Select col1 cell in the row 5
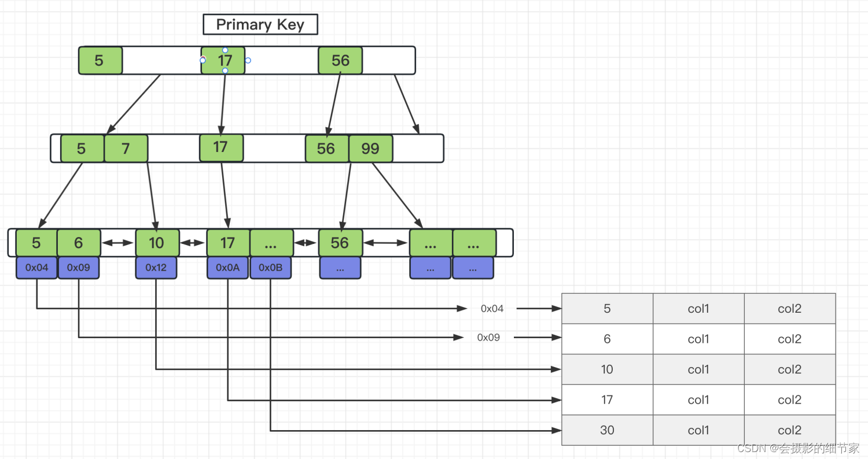This screenshot has width=868, height=459. click(698, 309)
